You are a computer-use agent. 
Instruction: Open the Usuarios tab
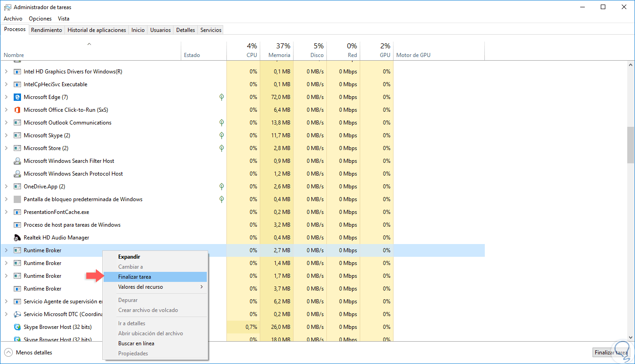coord(161,30)
